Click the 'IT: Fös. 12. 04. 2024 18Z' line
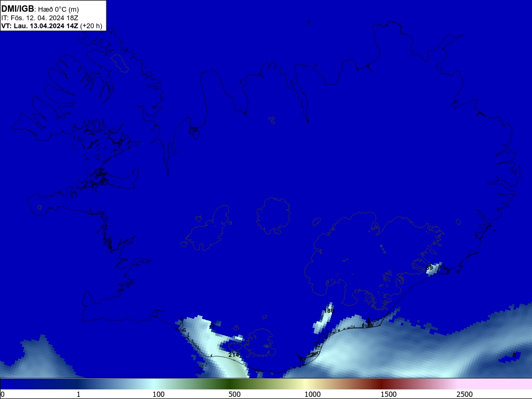 [40, 18]
